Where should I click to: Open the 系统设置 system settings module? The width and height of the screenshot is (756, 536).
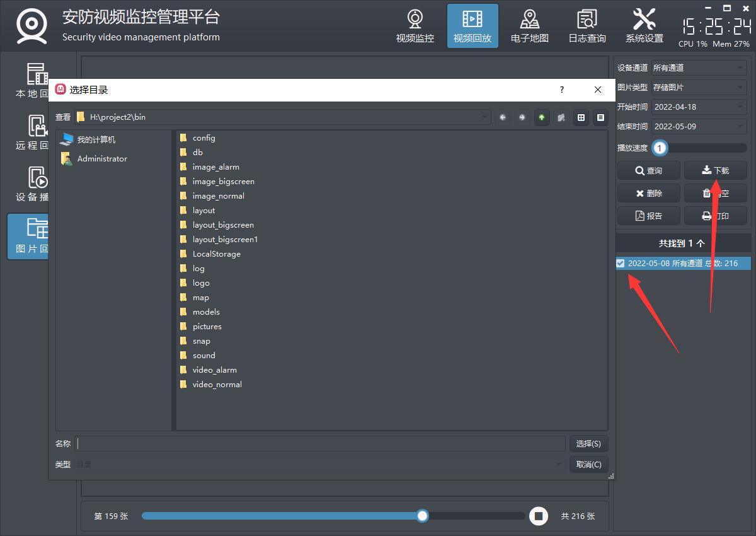[x=644, y=26]
